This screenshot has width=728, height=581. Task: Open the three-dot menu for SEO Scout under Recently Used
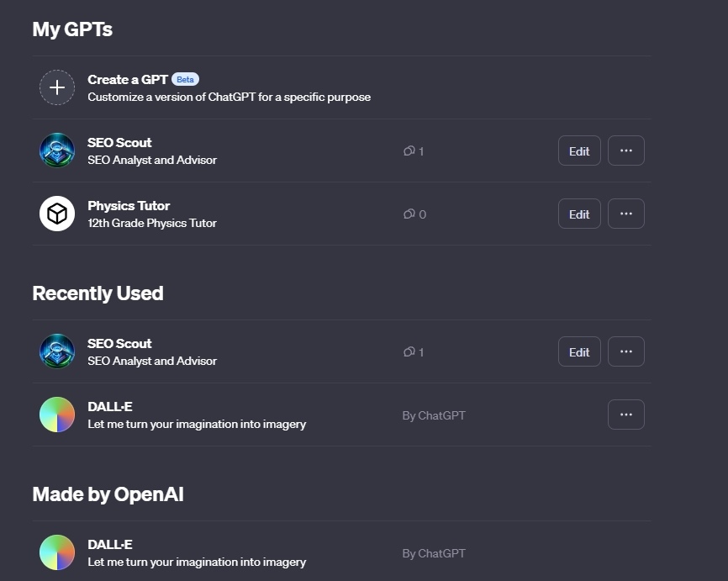[x=625, y=351]
